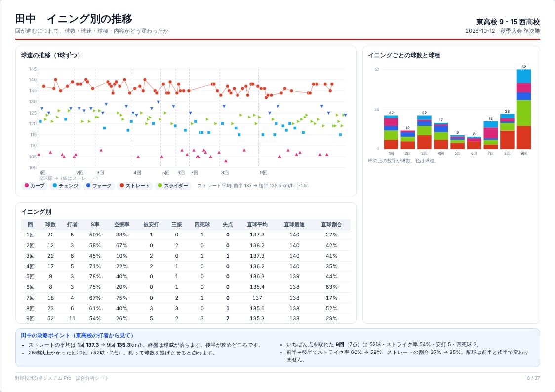555x392 pixels.
Task: Click the 5回 row label in table
Action: click(x=31, y=276)
